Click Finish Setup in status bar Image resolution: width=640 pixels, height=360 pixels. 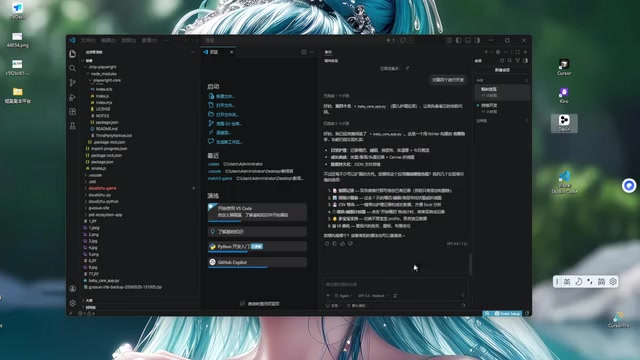(507, 313)
